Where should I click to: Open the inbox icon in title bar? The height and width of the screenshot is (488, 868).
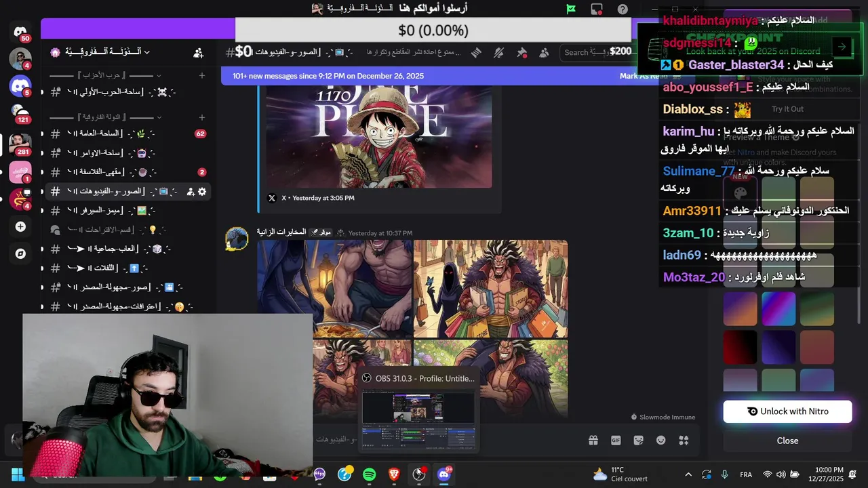point(597,9)
